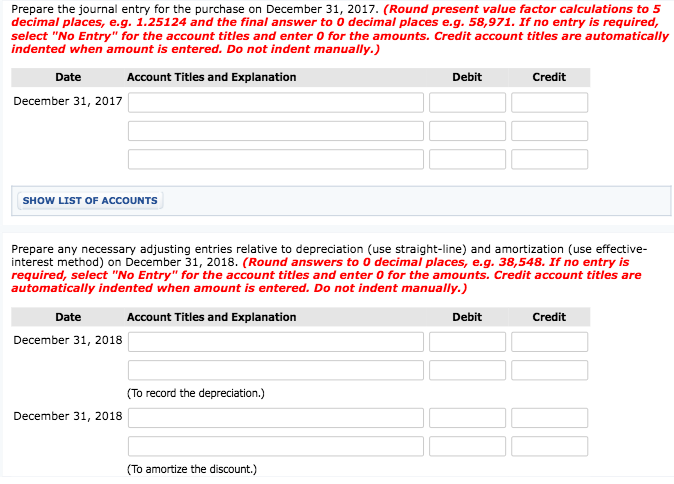Click second account title field in purchase entry

pos(275,131)
